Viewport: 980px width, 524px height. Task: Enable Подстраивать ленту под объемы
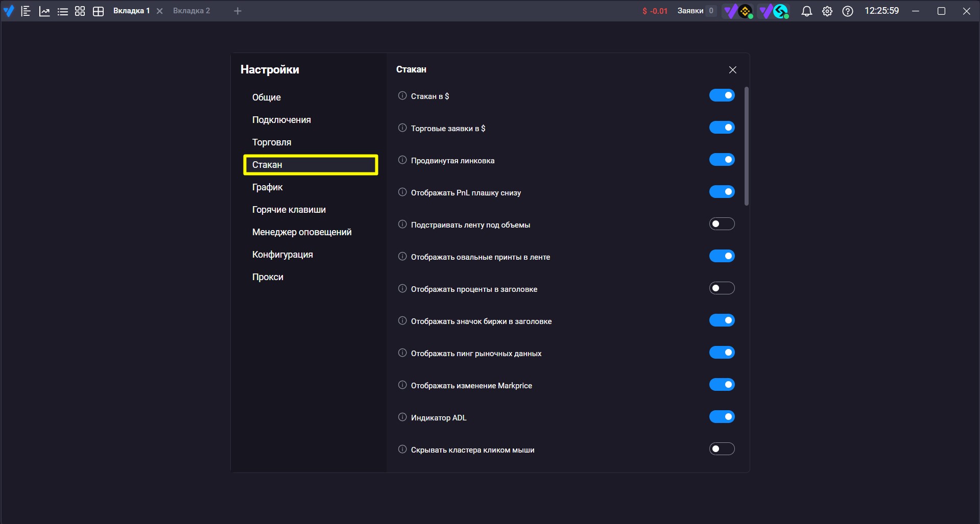point(722,224)
